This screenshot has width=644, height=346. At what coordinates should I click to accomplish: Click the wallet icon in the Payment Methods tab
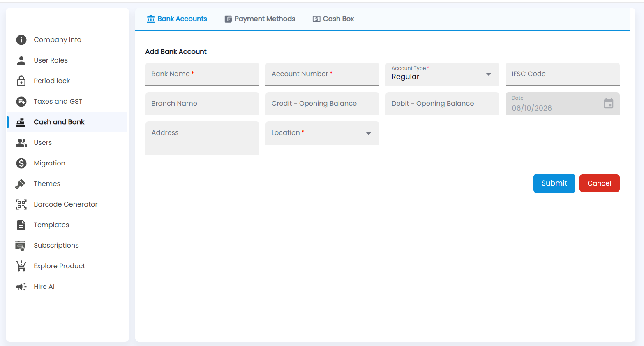coord(229,19)
